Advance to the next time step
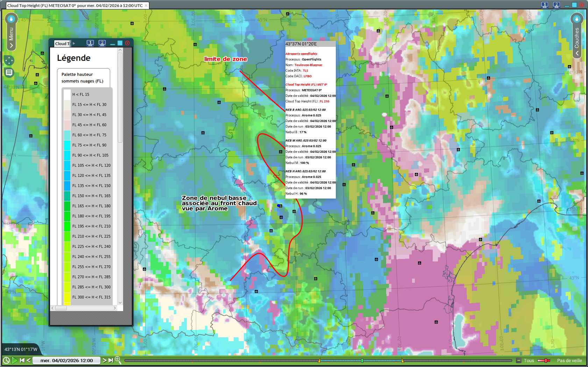Image resolution: width=588 pixels, height=367 pixels. click(104, 360)
